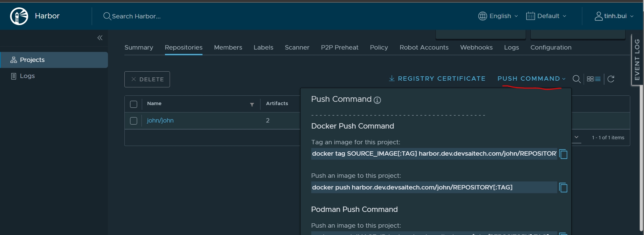The height and width of the screenshot is (235, 644).
Task: Download the Registry Certificate
Action: pyautogui.click(x=437, y=79)
